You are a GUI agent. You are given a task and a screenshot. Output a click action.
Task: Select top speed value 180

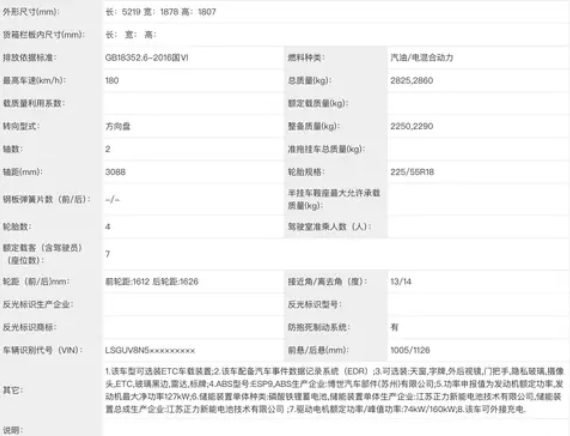pyautogui.click(x=112, y=80)
